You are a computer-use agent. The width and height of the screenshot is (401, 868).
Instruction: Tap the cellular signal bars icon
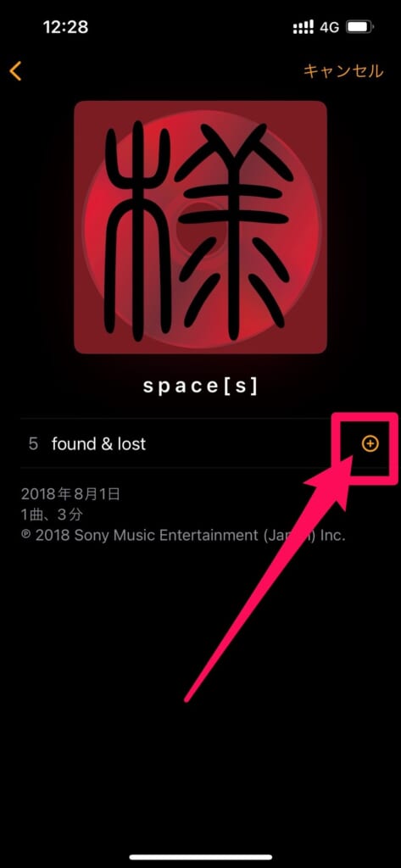[x=303, y=26]
